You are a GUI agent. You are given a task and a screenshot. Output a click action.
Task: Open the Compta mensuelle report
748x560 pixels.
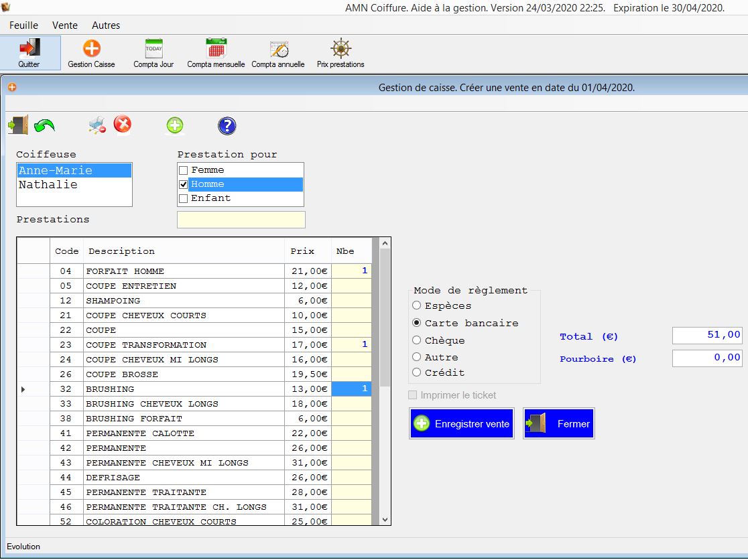pyautogui.click(x=214, y=52)
